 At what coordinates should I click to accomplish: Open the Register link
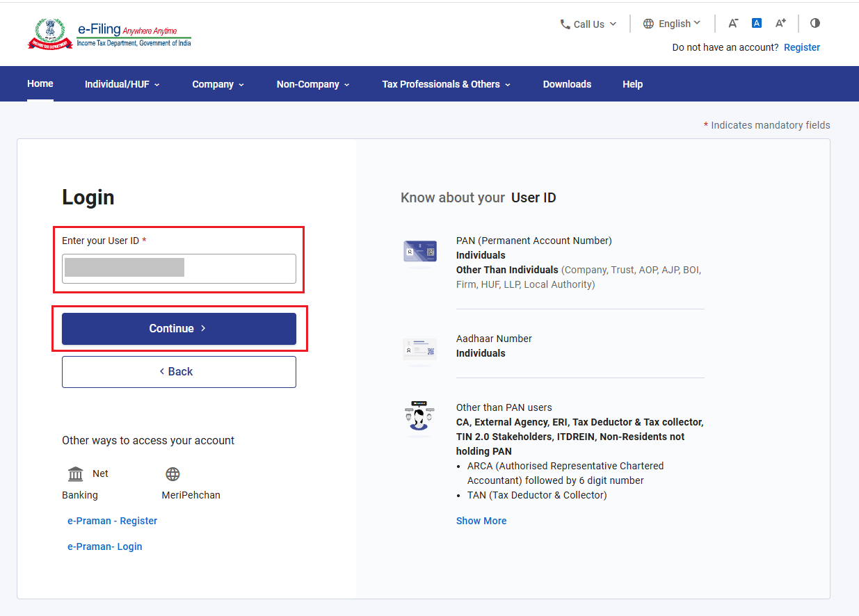click(802, 47)
